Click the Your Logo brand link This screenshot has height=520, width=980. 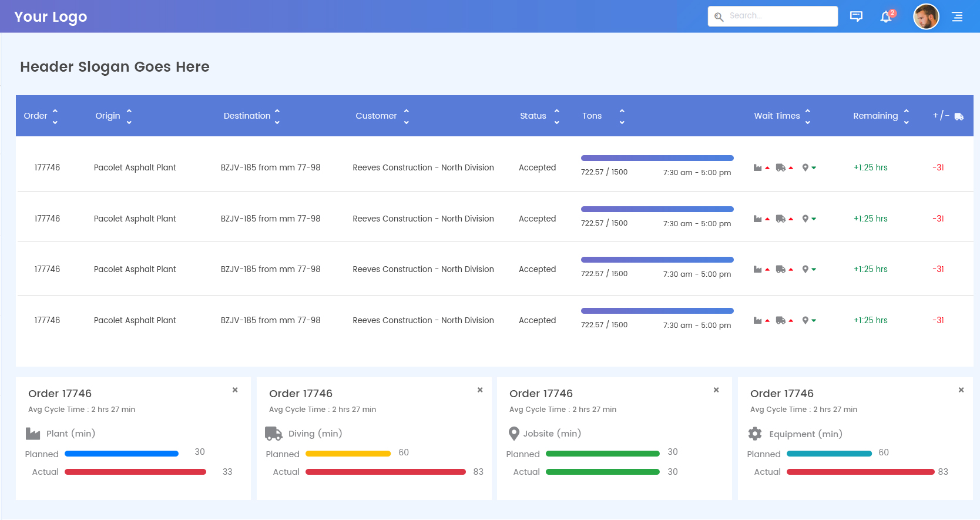(x=51, y=16)
